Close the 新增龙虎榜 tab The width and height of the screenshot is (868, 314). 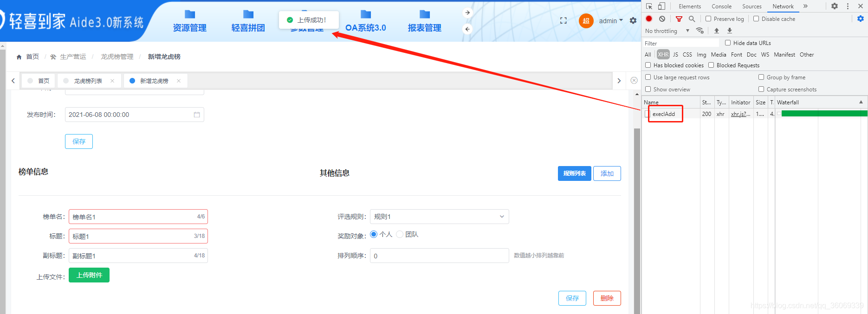coord(179,81)
